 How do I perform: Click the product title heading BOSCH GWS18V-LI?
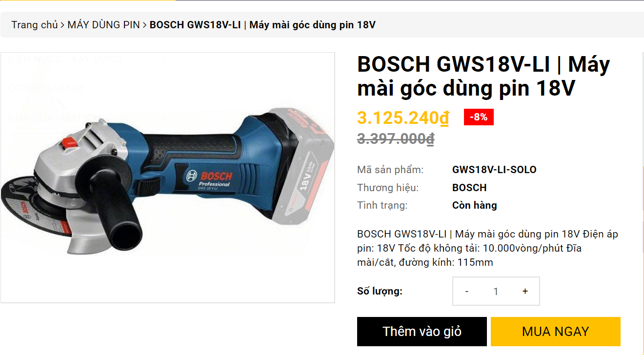(483, 77)
